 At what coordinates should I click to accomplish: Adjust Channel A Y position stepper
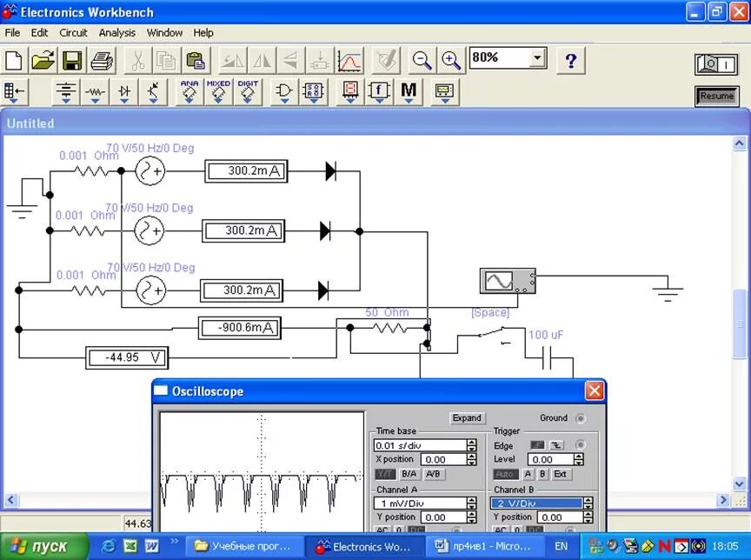471,517
